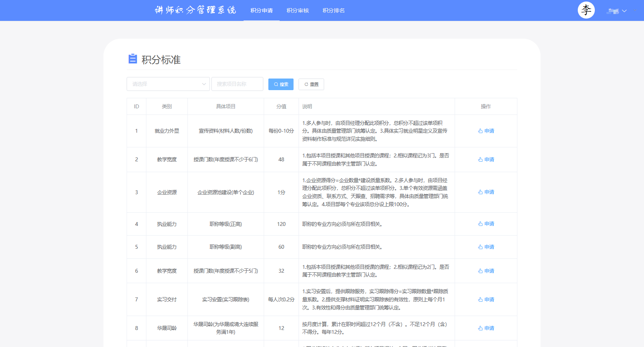Click the 讲师积分管理系统 logo title
Viewport: 644px width, 347px height.
(x=195, y=10)
